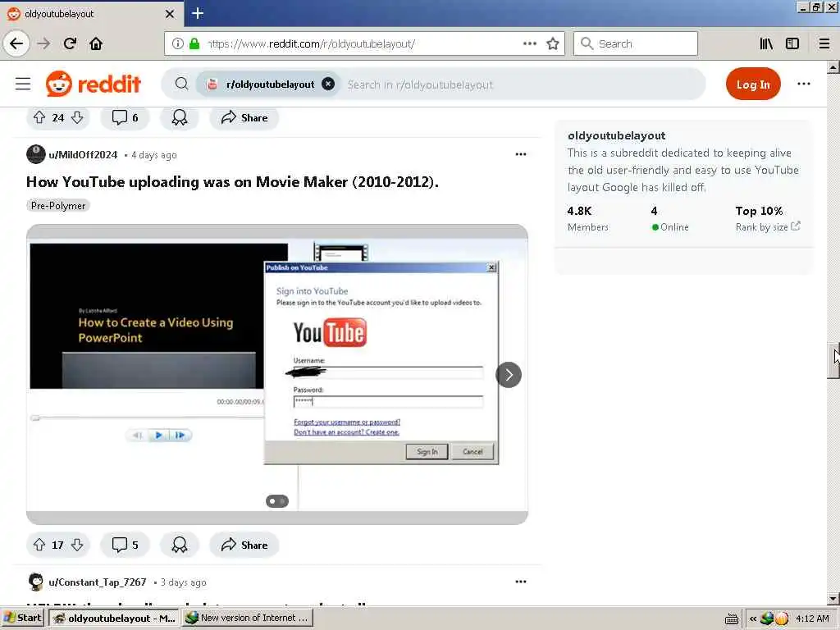Click the on-screen keyboard tray icon
The height and width of the screenshot is (630, 840).
pos(732,619)
